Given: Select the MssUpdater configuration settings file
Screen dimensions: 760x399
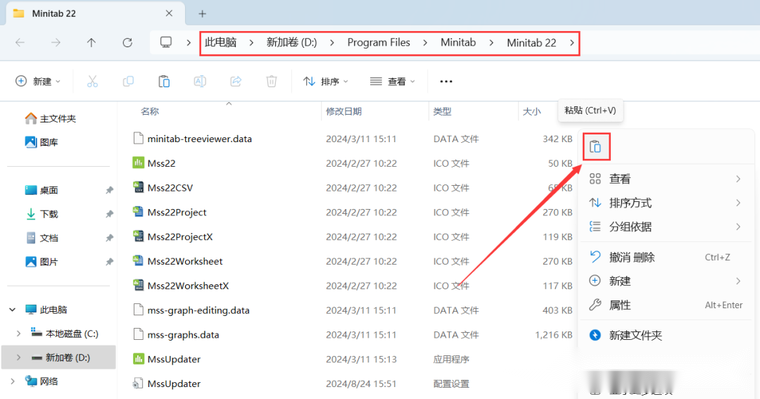Looking at the screenshot, I should tap(167, 383).
